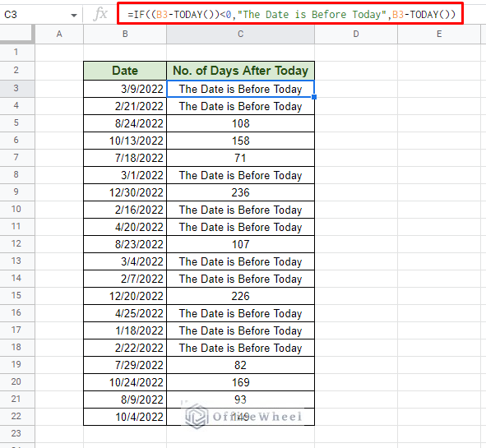Click the cell showing value 226
Screen dimensions: 486x448
tap(240, 296)
